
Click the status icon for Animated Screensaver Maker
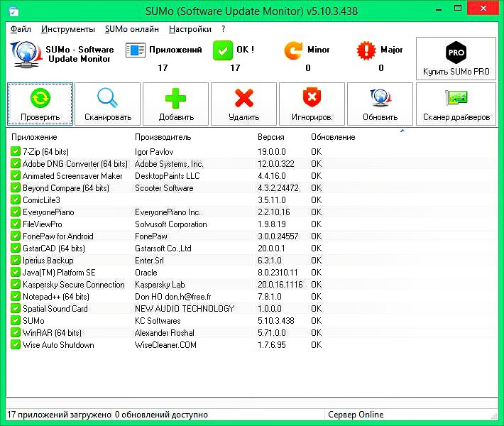click(x=16, y=175)
